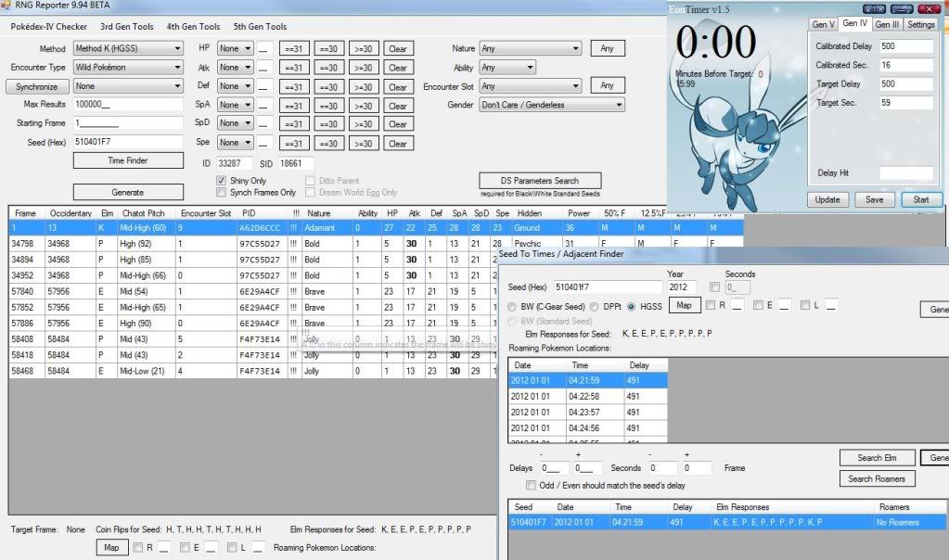Open the Settings tab in EonTimer
Screen dimensions: 949x560
pyautogui.click(x=920, y=24)
